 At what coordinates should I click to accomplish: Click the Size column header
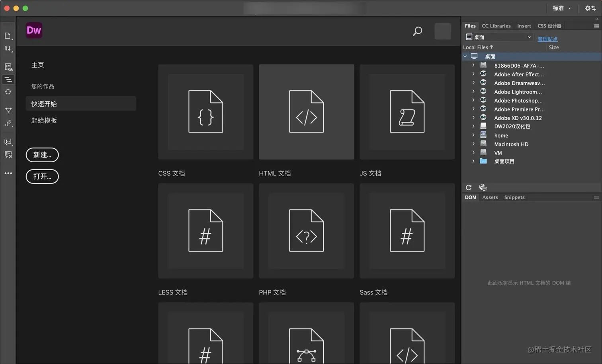pyautogui.click(x=554, y=47)
